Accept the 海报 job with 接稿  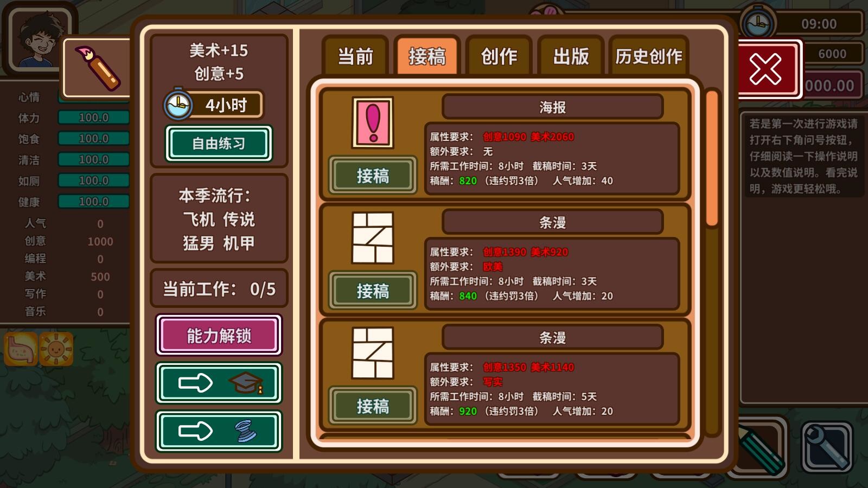pos(373,176)
